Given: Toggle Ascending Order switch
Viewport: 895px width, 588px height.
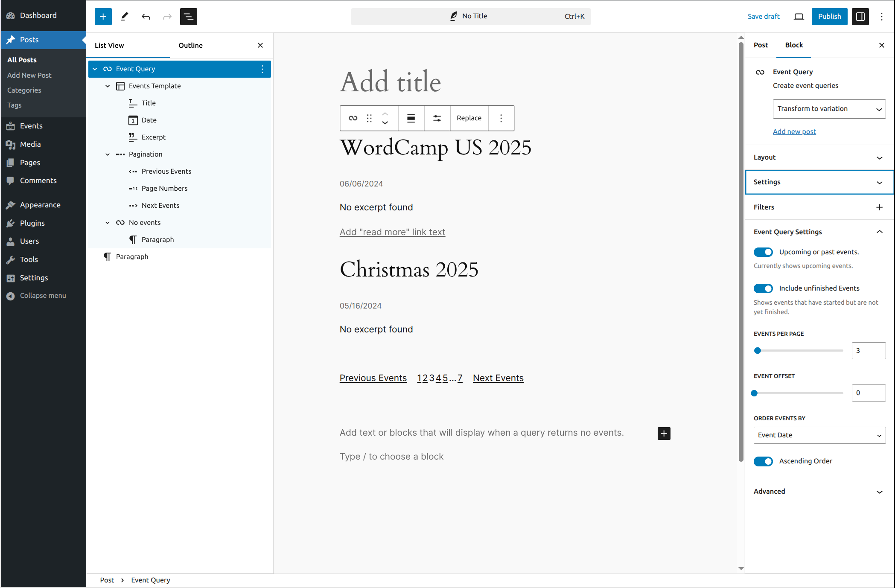Looking at the screenshot, I should click(x=763, y=461).
